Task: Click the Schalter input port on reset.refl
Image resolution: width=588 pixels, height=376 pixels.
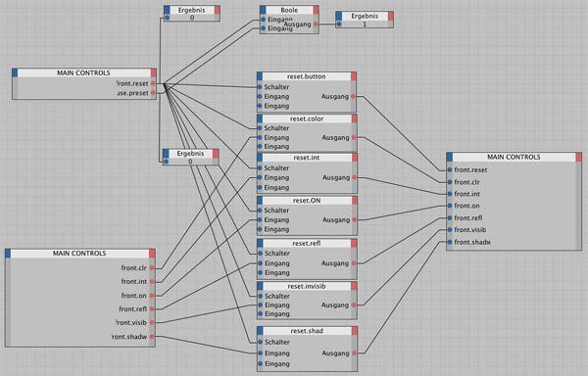Action: tap(260, 254)
